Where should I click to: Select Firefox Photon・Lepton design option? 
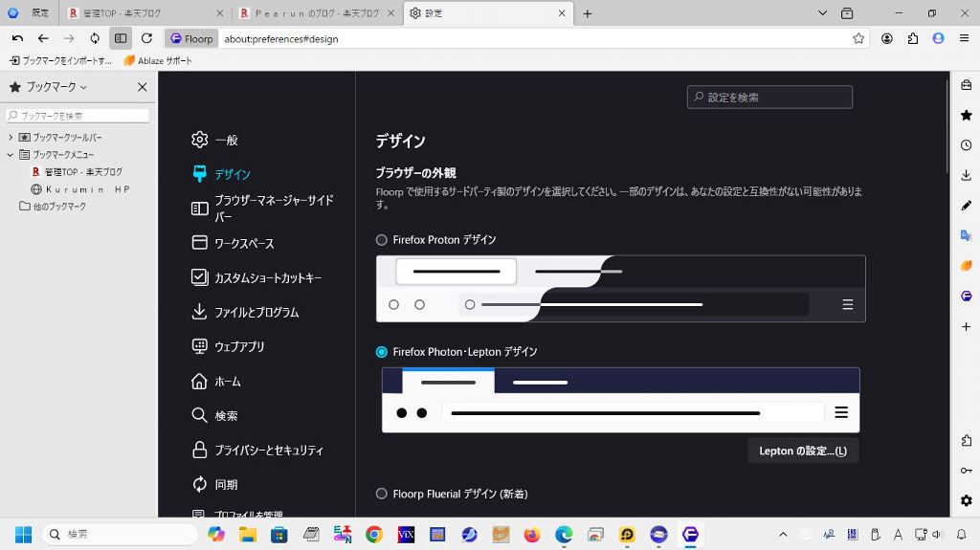(382, 352)
